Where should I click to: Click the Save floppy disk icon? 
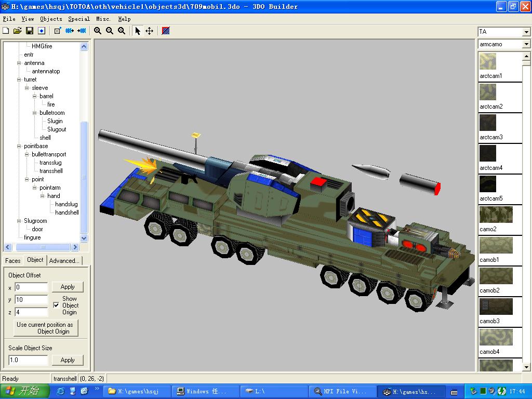30,31
